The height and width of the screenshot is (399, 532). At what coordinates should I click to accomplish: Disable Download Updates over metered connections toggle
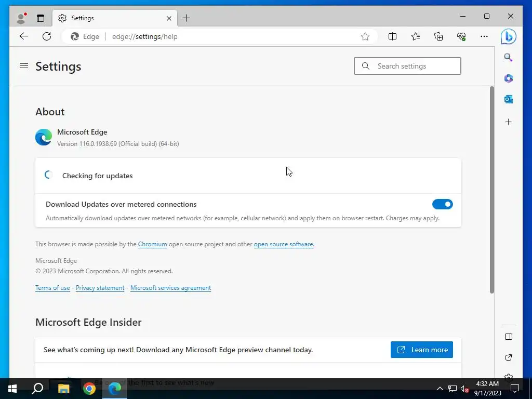[x=442, y=204]
